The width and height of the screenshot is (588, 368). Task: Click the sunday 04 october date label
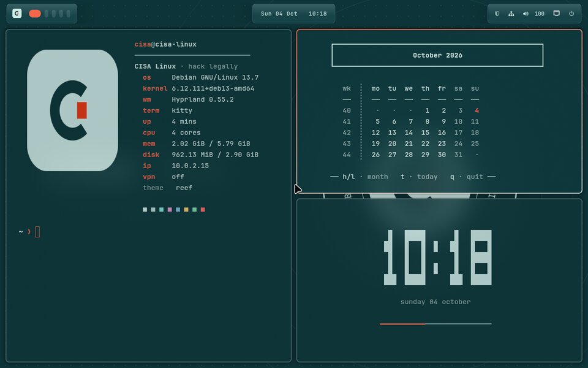coord(435,302)
